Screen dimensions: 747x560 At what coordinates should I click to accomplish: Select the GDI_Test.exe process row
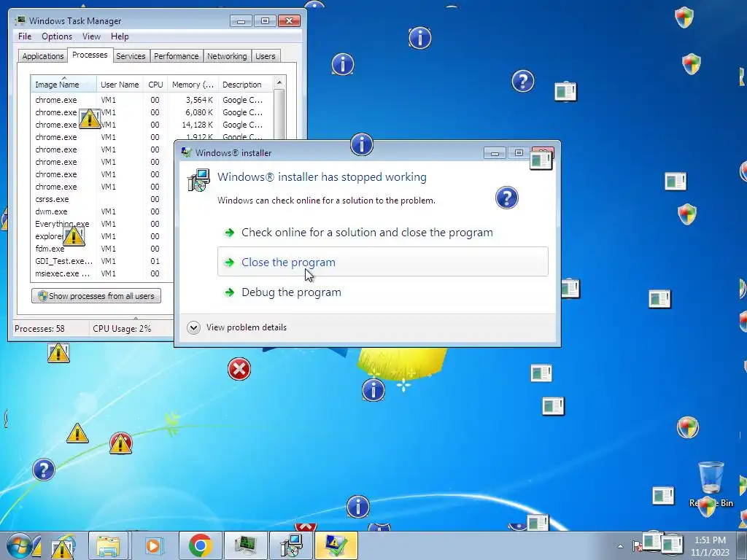(x=103, y=261)
